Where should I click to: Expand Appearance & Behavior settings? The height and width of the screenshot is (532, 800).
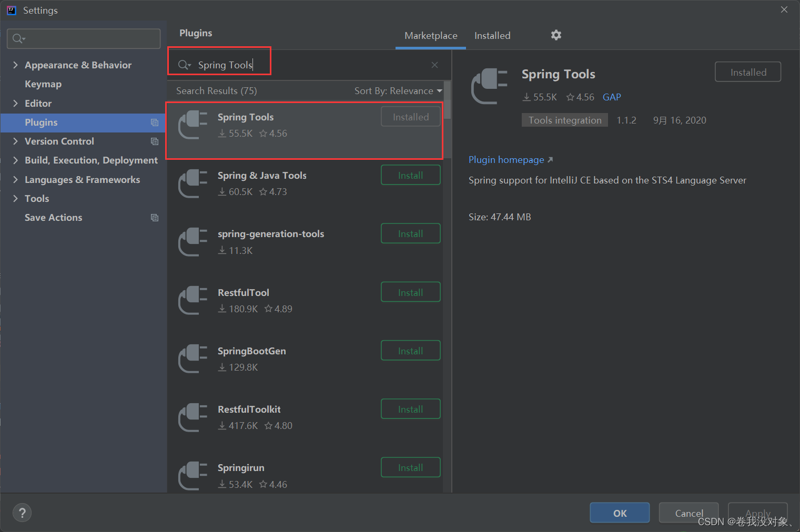15,65
